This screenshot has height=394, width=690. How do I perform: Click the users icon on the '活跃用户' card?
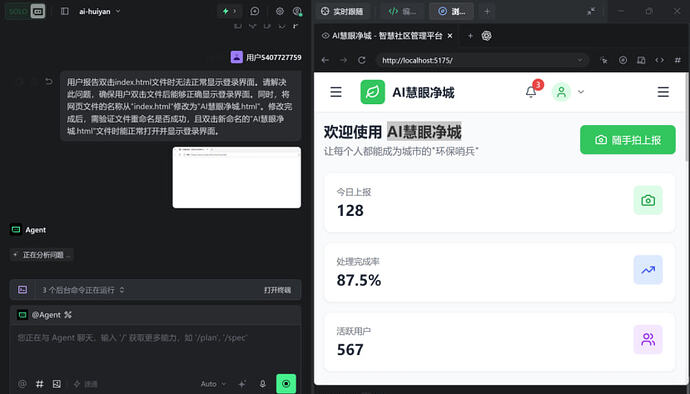[x=648, y=339]
